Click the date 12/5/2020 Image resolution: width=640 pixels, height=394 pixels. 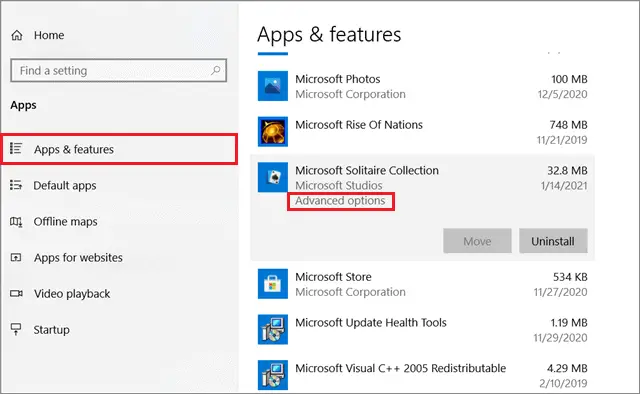(x=562, y=94)
